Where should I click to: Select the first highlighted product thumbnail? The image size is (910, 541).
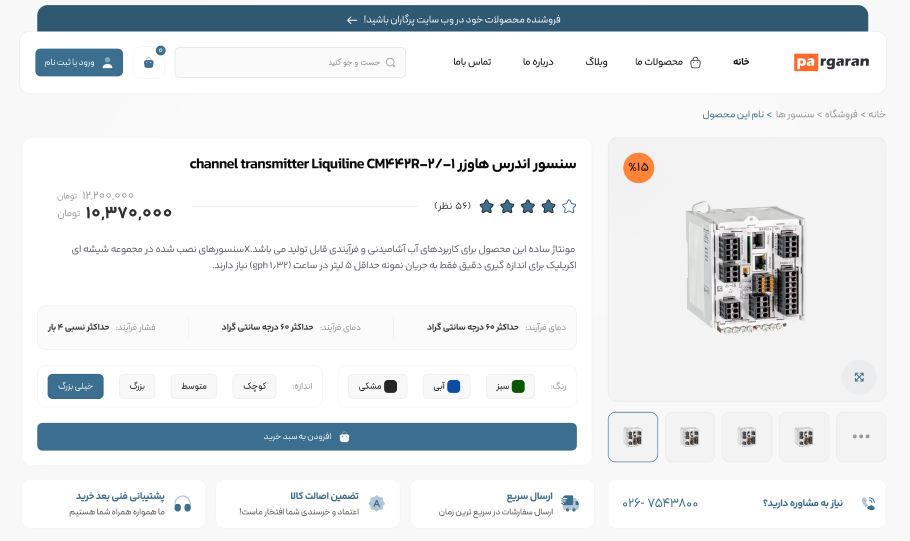click(633, 437)
